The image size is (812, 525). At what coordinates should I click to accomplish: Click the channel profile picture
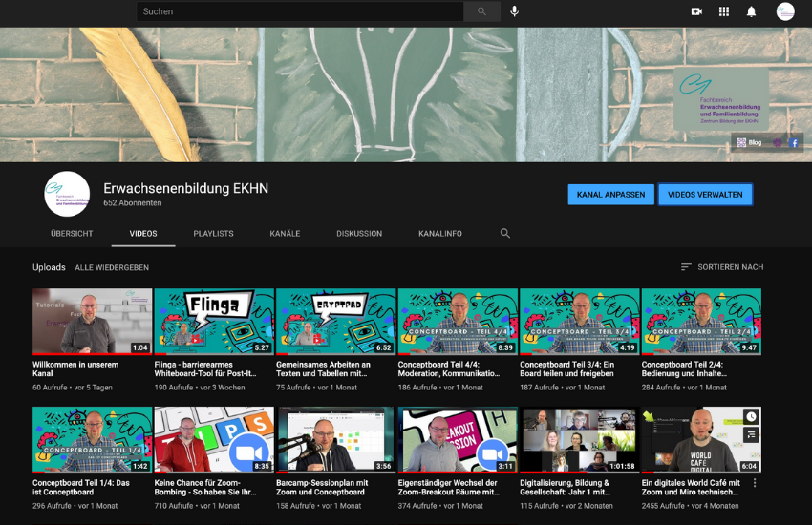67,194
